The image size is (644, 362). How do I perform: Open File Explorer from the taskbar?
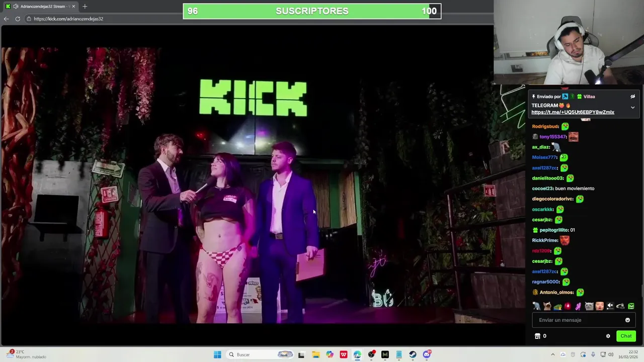tap(315, 354)
